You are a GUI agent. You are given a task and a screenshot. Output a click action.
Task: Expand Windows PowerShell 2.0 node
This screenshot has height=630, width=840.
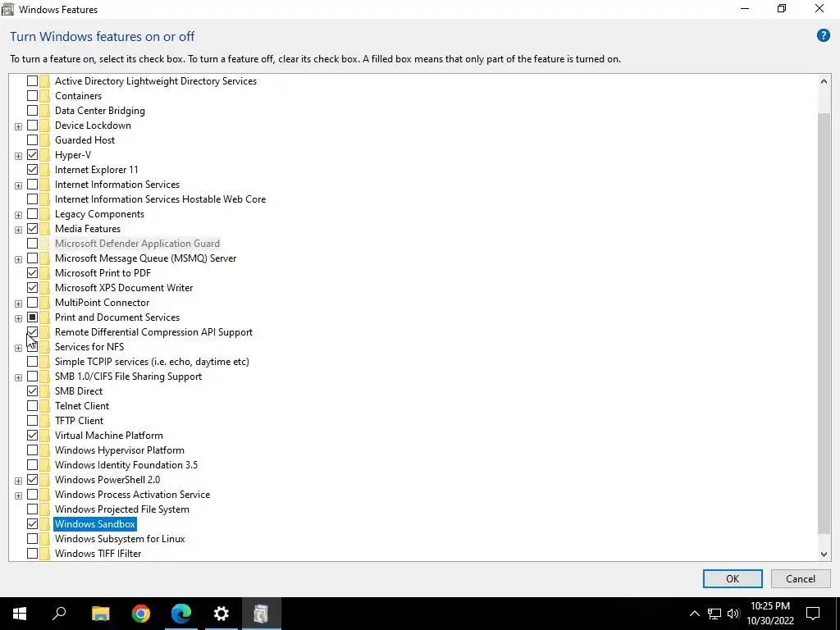(18, 481)
